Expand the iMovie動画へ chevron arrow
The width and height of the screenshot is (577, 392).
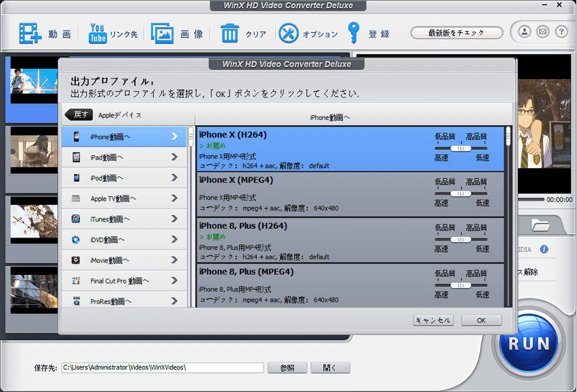coord(175,260)
